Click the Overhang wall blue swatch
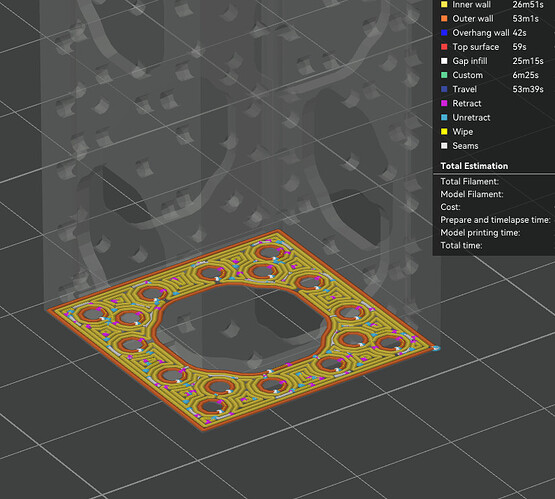The height and width of the screenshot is (499, 555). click(x=444, y=33)
